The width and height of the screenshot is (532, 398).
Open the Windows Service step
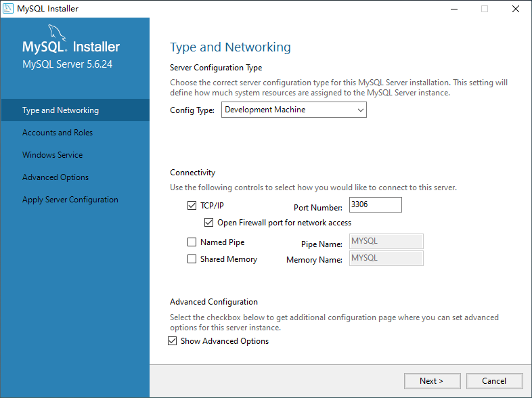click(52, 155)
